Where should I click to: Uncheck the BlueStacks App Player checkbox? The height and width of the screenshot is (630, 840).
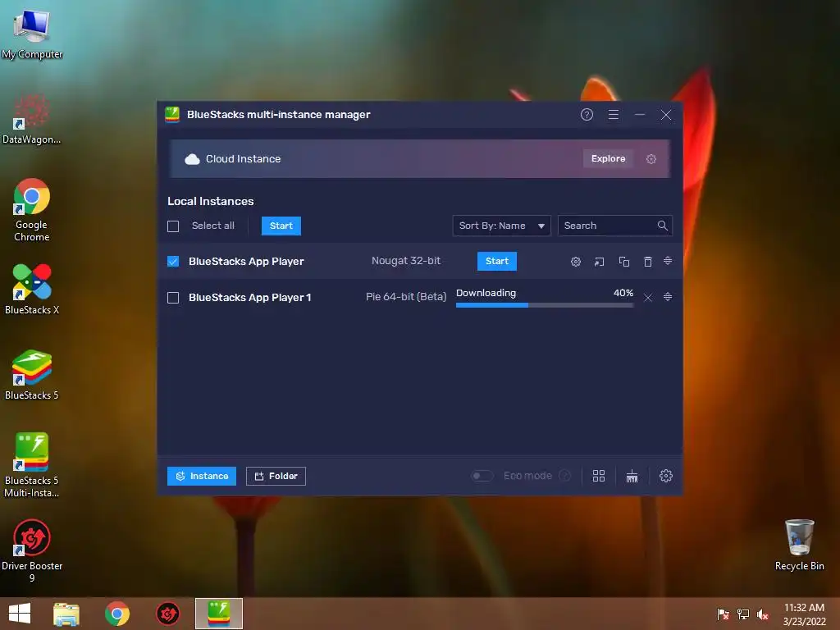[173, 262]
